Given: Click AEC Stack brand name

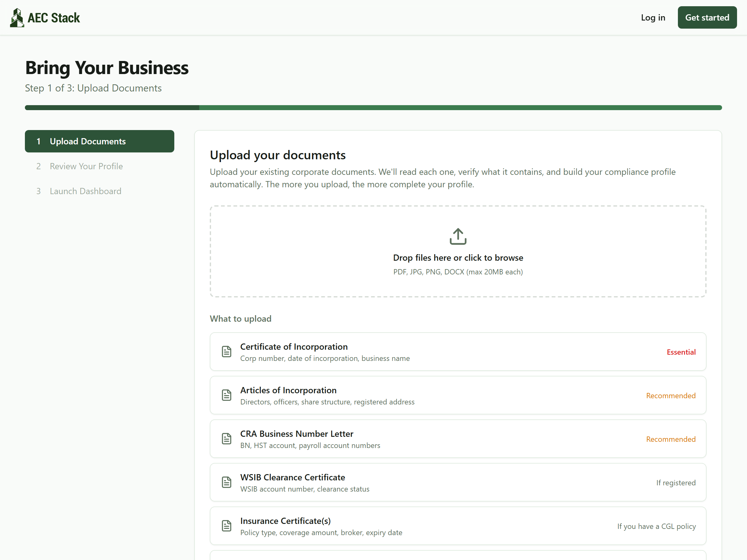Looking at the screenshot, I should click(x=54, y=18).
